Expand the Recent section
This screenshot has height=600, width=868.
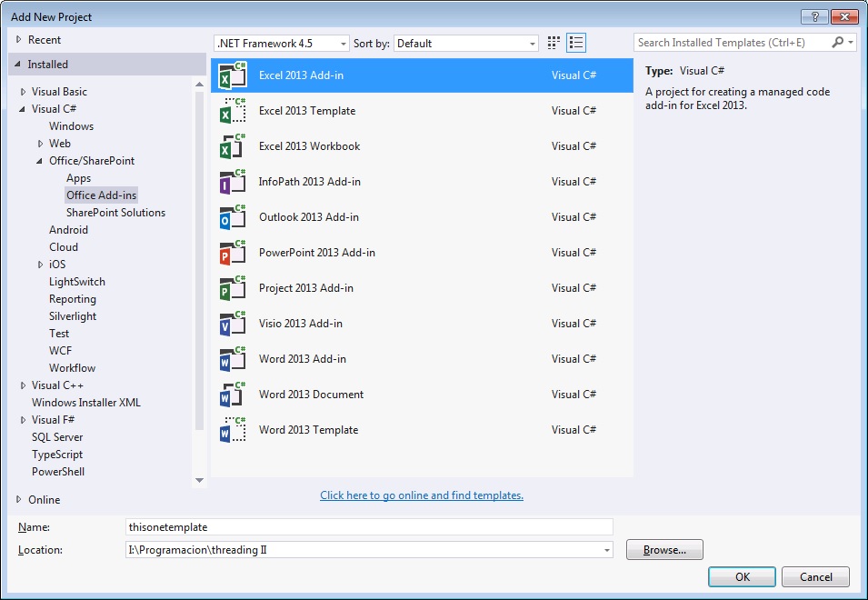(19, 39)
